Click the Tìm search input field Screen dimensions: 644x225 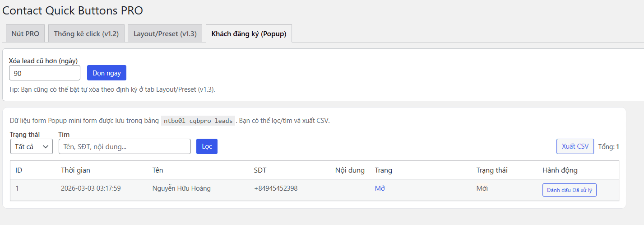click(x=125, y=146)
